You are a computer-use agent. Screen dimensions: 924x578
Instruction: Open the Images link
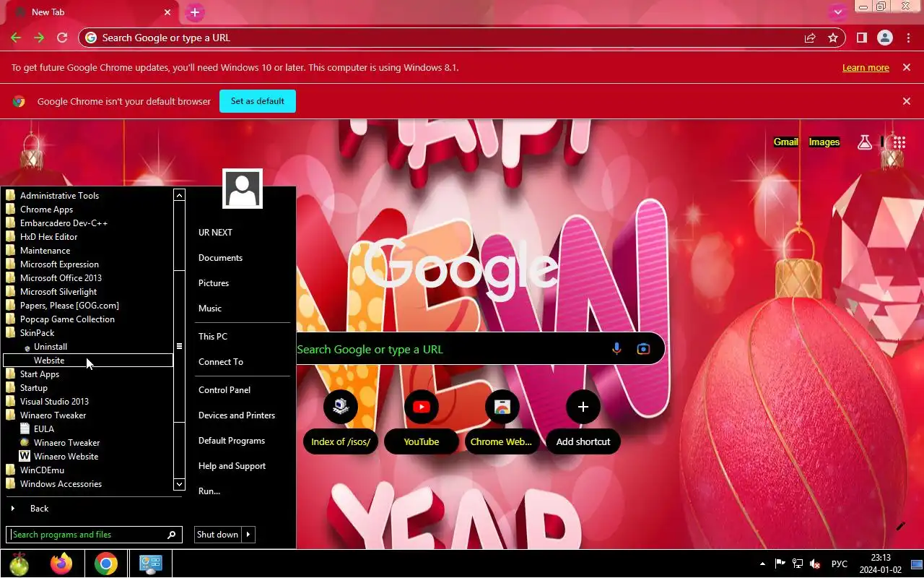pyautogui.click(x=824, y=142)
